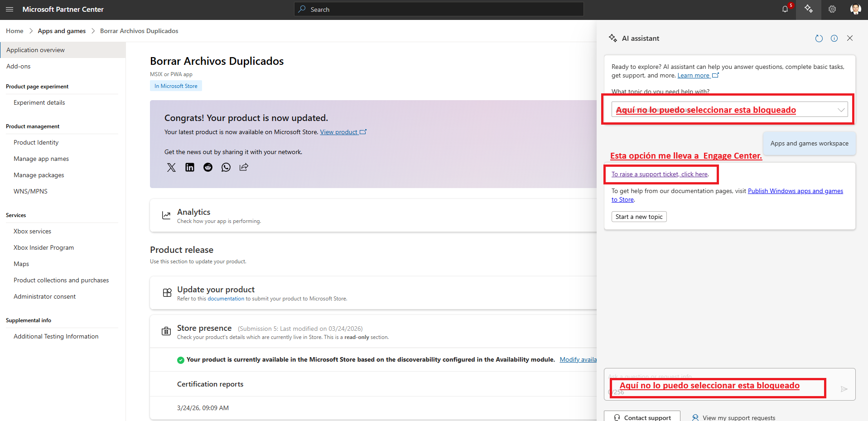The image size is (868, 421).
Task: Share the product on X
Action: pyautogui.click(x=171, y=167)
